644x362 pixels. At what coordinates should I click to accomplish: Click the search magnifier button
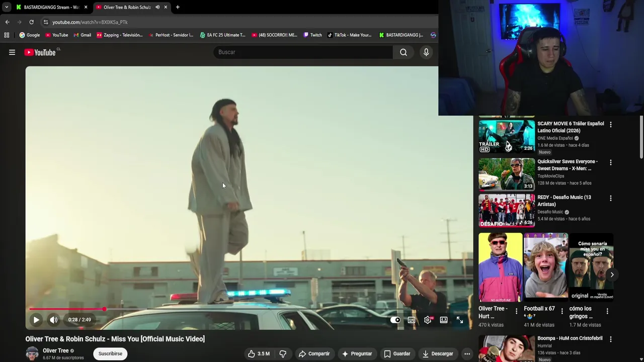tap(404, 52)
